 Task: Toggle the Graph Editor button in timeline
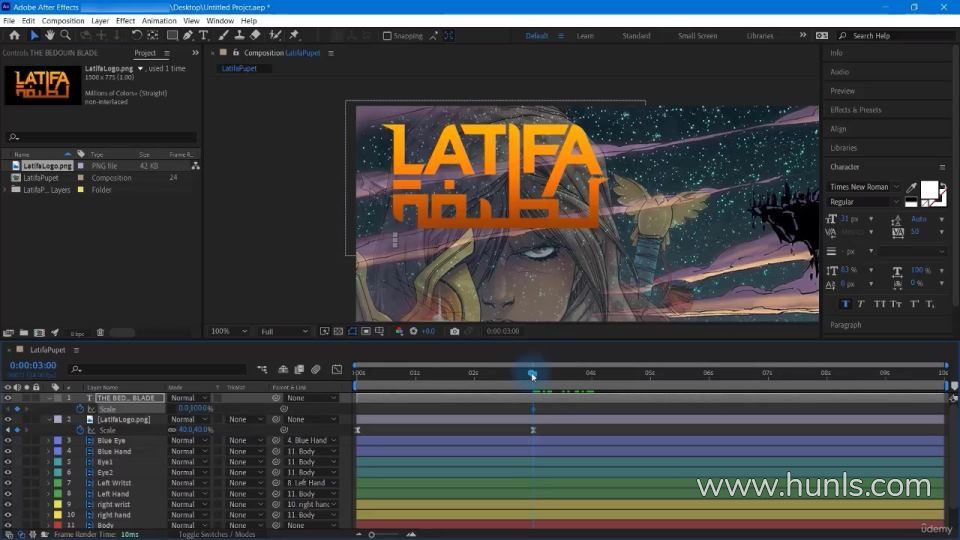click(x=337, y=369)
